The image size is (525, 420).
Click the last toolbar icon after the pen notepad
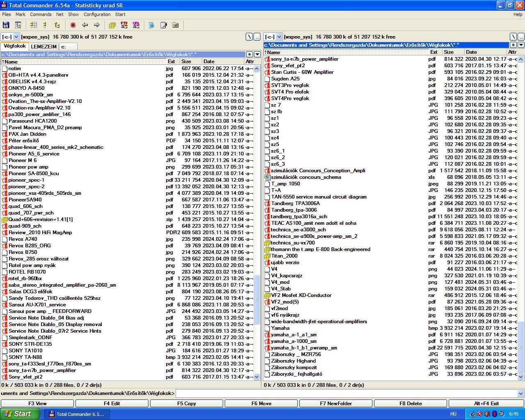point(175,25)
